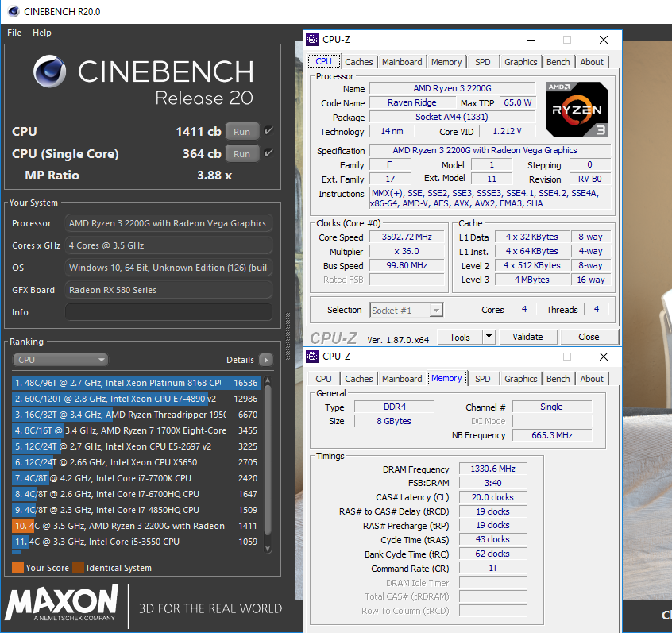Select the Xeon X5650 ranking row
Screen dimensions: 672x633
pyautogui.click(x=137, y=462)
